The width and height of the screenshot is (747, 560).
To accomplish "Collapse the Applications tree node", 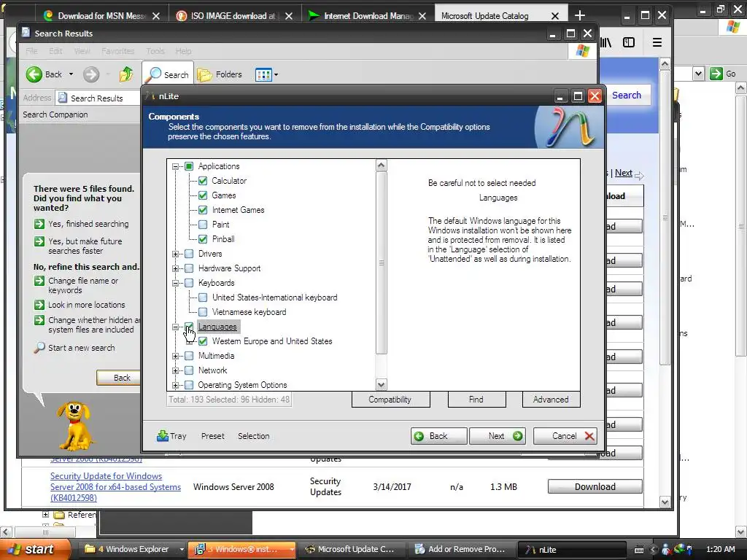I will [175, 166].
